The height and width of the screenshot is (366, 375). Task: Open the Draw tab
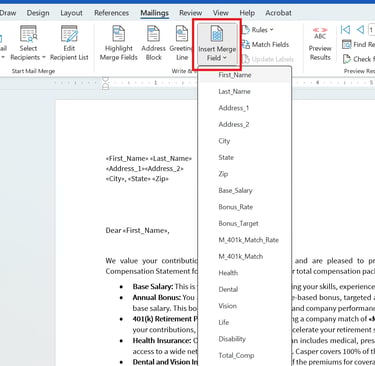click(x=8, y=13)
